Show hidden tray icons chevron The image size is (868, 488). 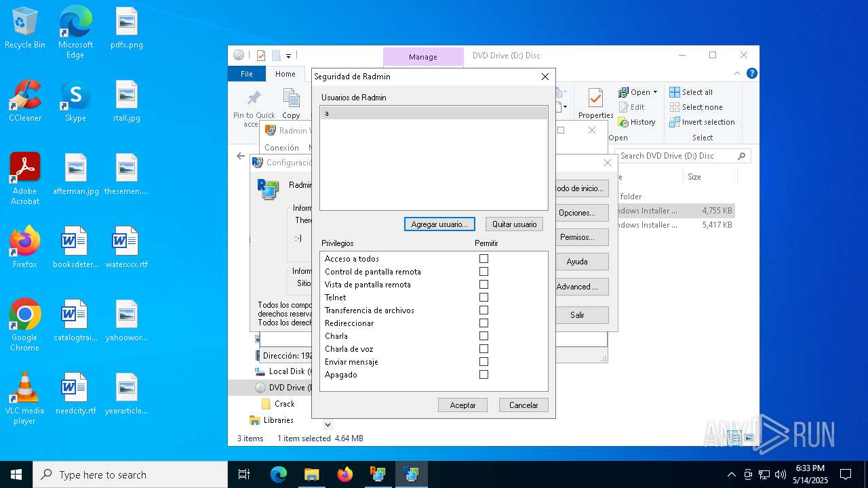[x=731, y=474]
